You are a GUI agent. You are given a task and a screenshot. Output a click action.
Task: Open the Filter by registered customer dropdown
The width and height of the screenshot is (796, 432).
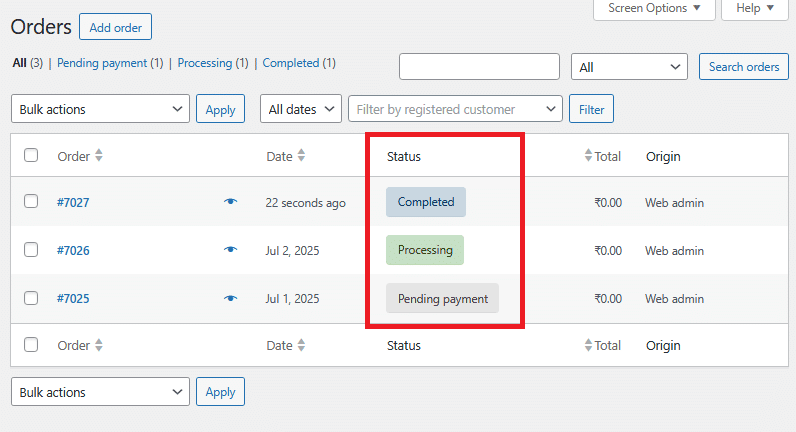455,109
